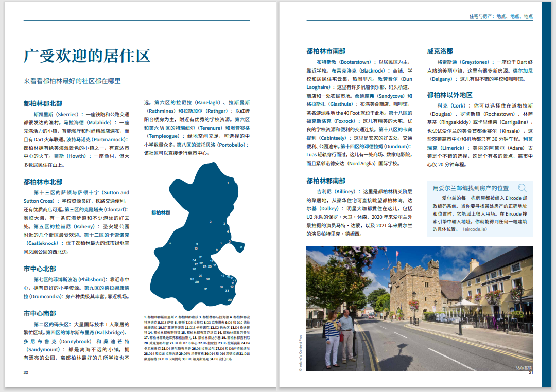Screen dimensions: 556x392
Task: Click the place name (Sandymount)
Action: [43, 349]
